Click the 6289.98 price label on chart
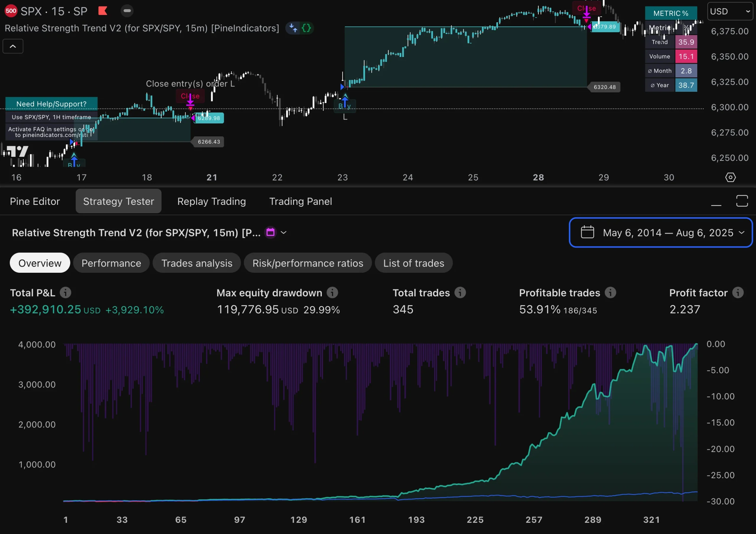756x534 pixels. [x=209, y=118]
